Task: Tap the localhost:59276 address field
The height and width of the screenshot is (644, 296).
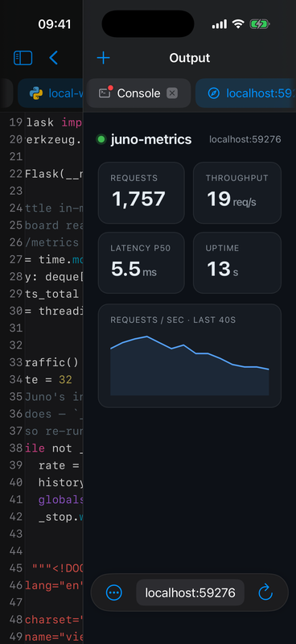Action: point(190,592)
